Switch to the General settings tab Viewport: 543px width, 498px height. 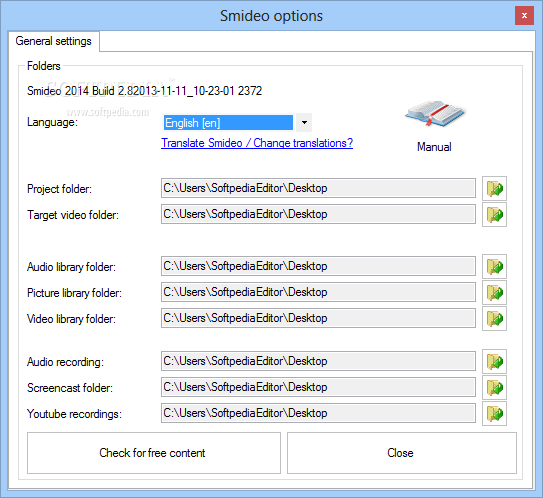pos(53,41)
